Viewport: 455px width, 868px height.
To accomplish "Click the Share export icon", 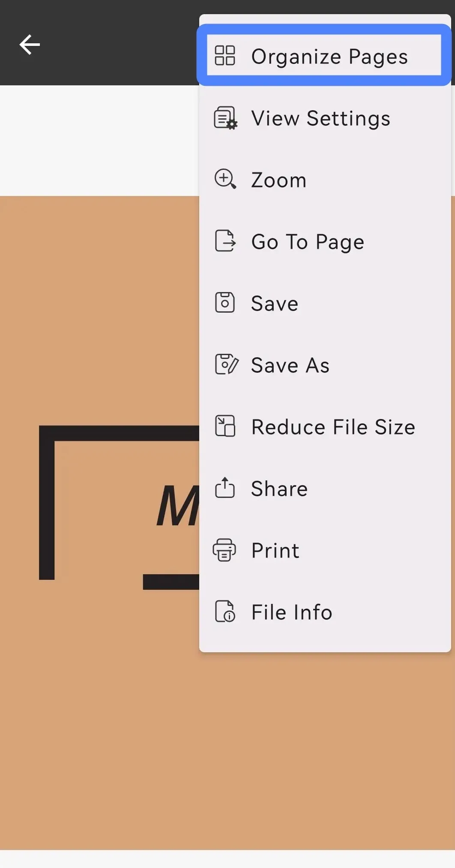I will tap(225, 488).
